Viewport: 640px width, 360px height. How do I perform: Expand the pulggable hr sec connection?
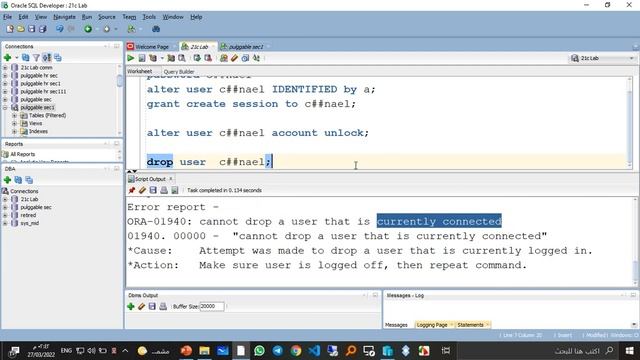pyautogui.click(x=5, y=76)
